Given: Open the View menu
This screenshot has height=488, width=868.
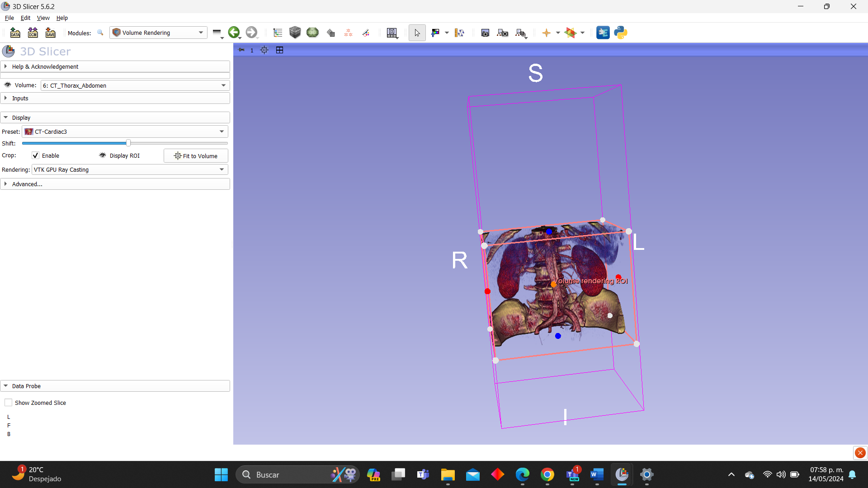Looking at the screenshot, I should (x=43, y=18).
